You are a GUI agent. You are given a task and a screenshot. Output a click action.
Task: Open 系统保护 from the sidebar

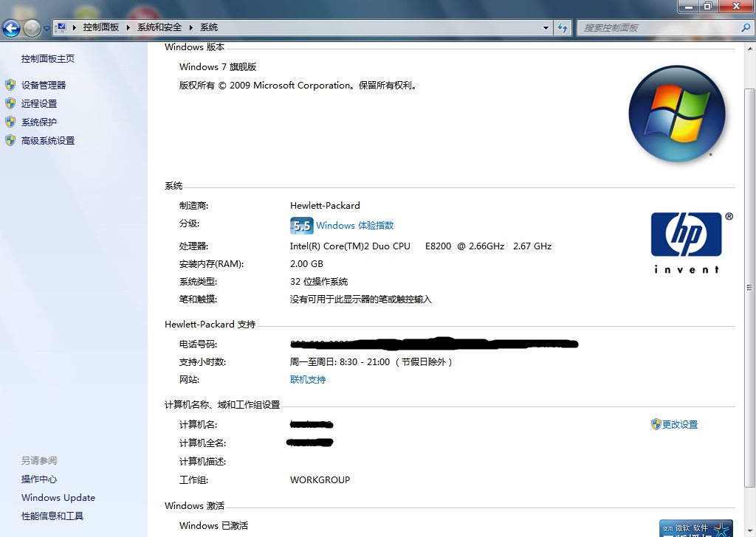coord(39,122)
